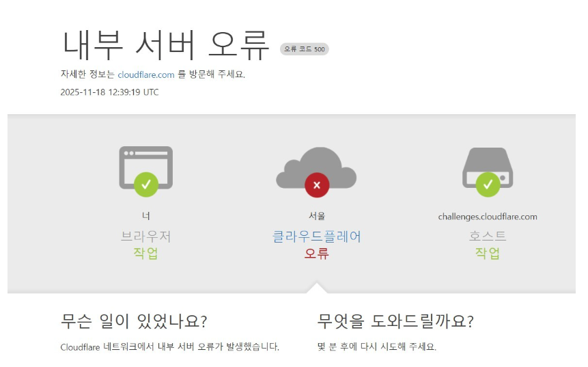Image resolution: width=588 pixels, height=367 pixels.
Task: Click the red X error badge
Action: pyautogui.click(x=317, y=185)
